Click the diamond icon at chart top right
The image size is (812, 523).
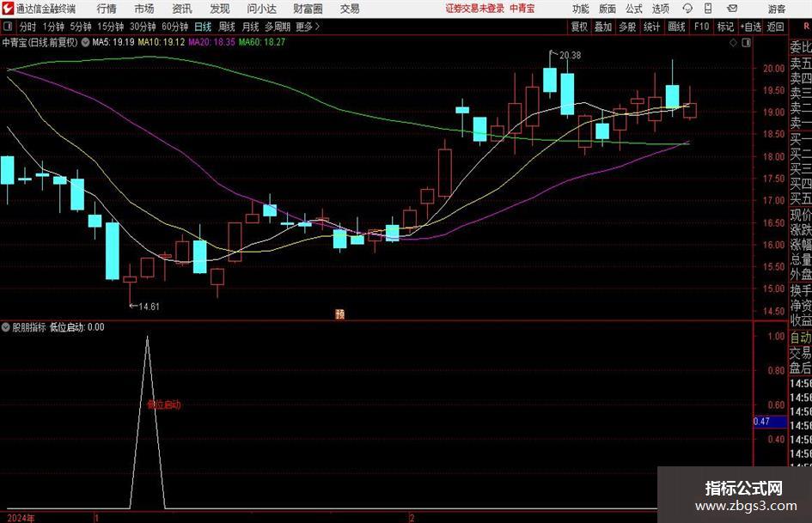[x=733, y=43]
